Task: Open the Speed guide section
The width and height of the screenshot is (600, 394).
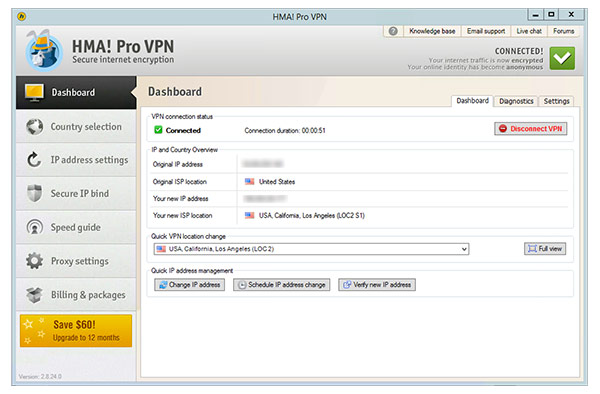Action: coord(76,227)
